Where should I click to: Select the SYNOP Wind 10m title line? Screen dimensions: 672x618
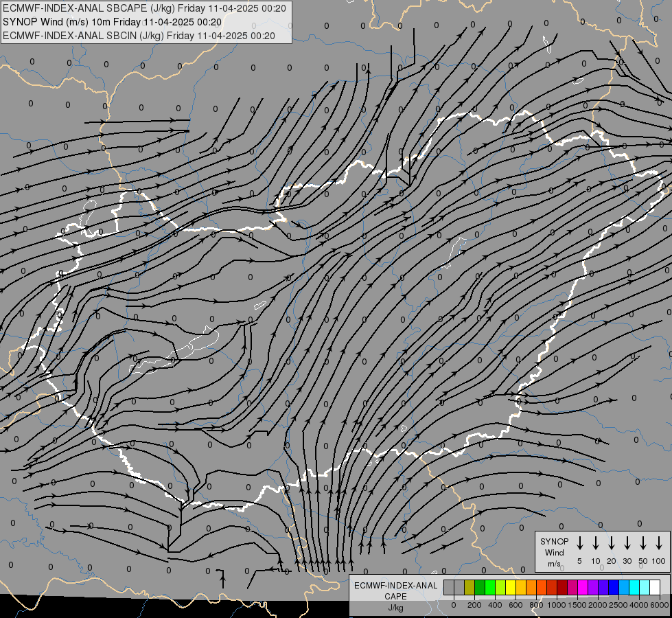[113, 22]
